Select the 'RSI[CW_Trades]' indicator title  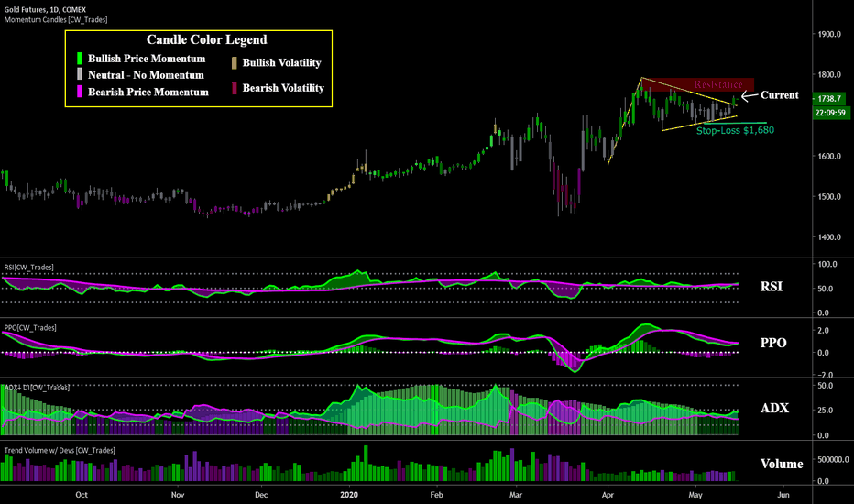[29, 267]
